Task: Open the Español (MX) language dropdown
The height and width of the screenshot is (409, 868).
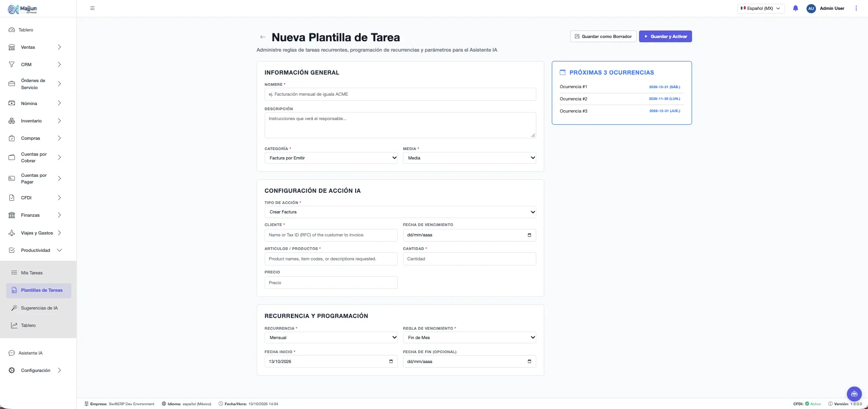Action: coord(761,8)
